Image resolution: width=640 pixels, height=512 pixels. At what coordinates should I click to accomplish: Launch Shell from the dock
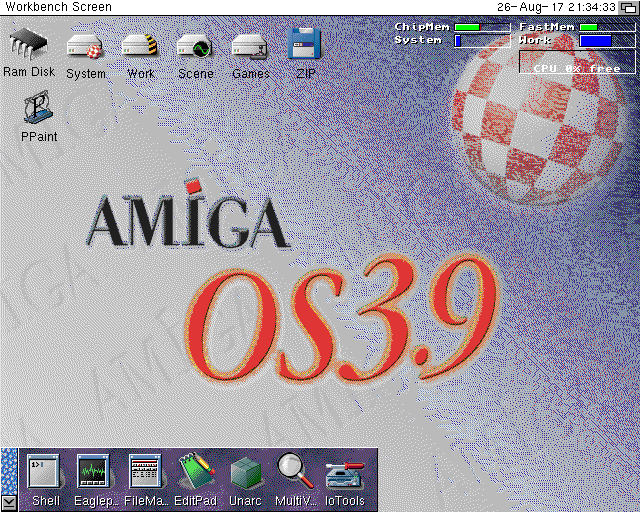(x=45, y=471)
